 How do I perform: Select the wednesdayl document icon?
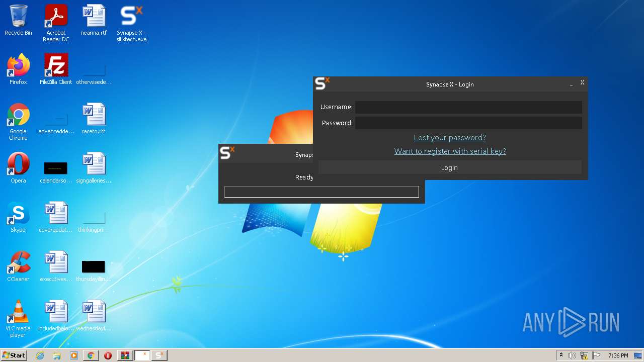(x=94, y=316)
